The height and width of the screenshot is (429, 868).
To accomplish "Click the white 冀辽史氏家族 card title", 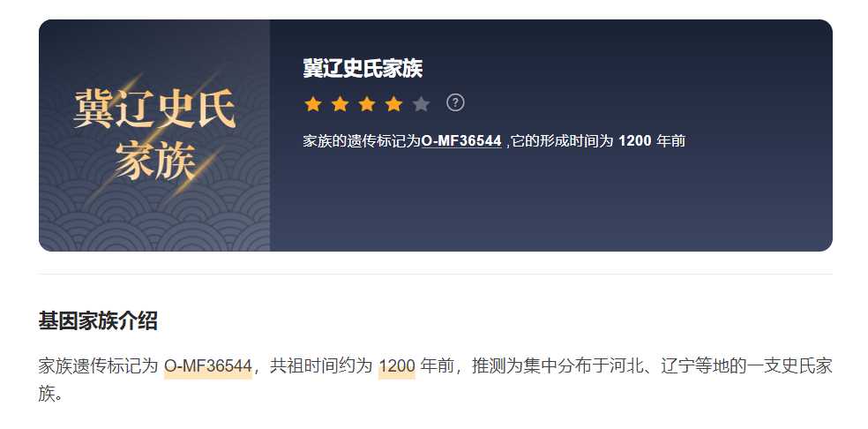I will click(x=363, y=68).
